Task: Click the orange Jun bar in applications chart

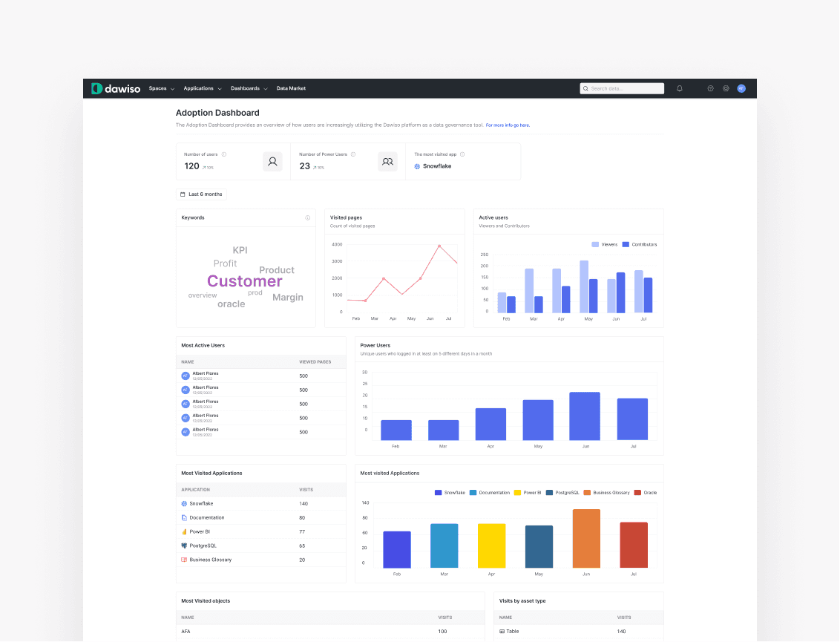Action: coord(587,539)
